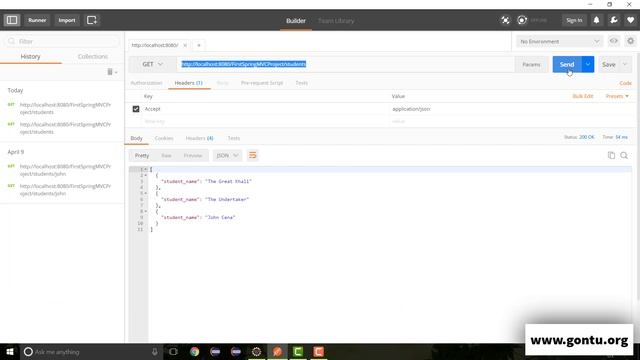The width and height of the screenshot is (640, 360).
Task: Open the request Headers (1) tab
Action: [x=189, y=83]
